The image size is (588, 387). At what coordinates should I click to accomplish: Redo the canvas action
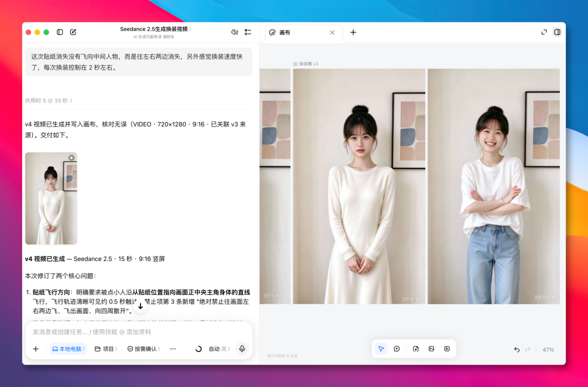[x=528, y=349]
